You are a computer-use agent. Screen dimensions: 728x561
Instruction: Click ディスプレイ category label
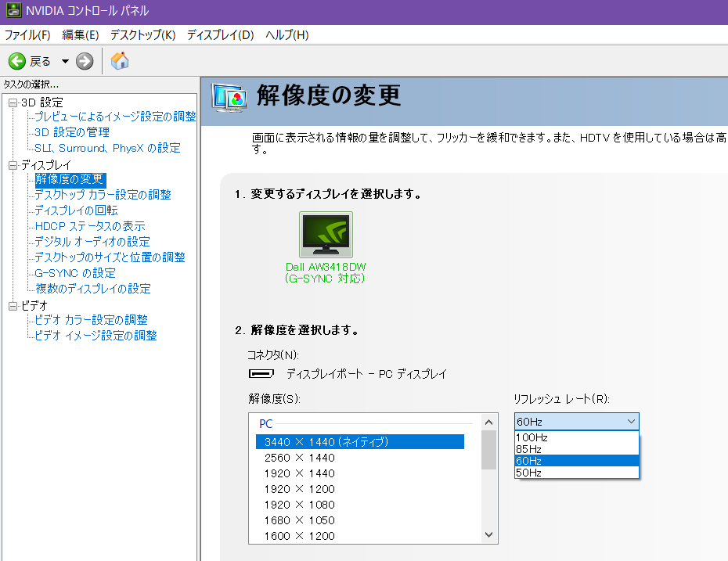coord(46,165)
